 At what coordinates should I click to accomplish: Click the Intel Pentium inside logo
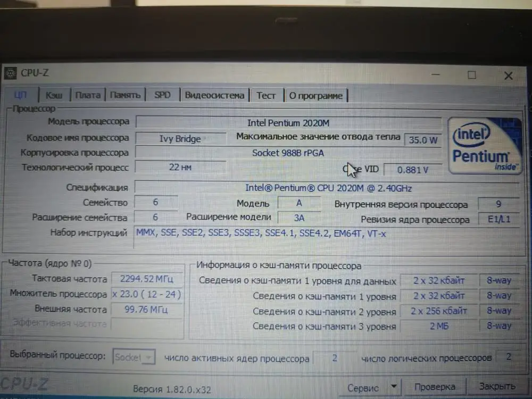point(485,146)
